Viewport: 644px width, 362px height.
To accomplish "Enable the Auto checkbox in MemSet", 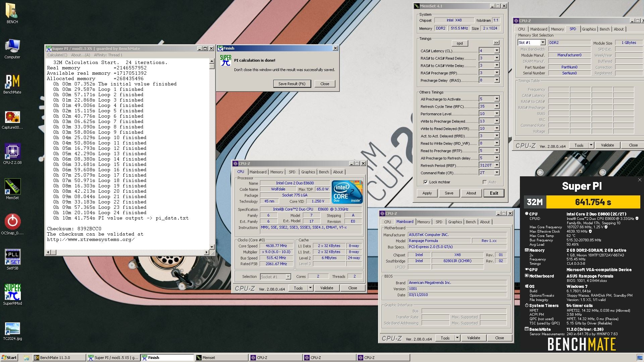I will tap(485, 182).
